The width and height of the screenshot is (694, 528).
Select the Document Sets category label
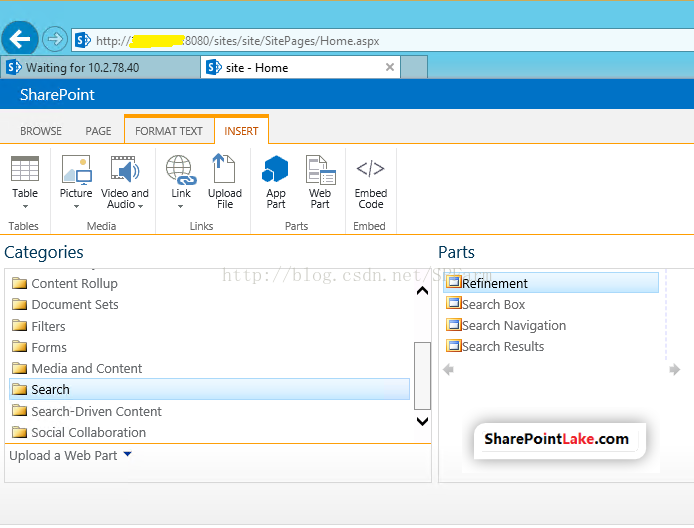click(x=75, y=304)
